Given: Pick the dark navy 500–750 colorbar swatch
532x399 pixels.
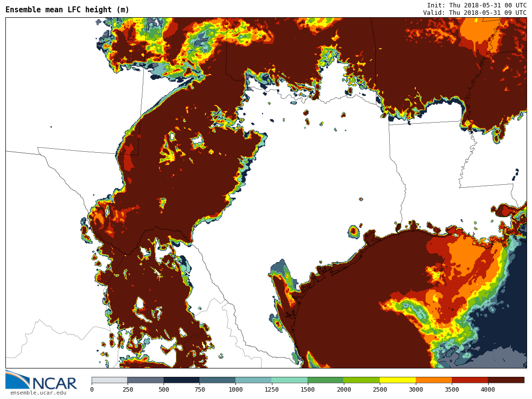Looking at the screenshot, I should pyautogui.click(x=181, y=380).
